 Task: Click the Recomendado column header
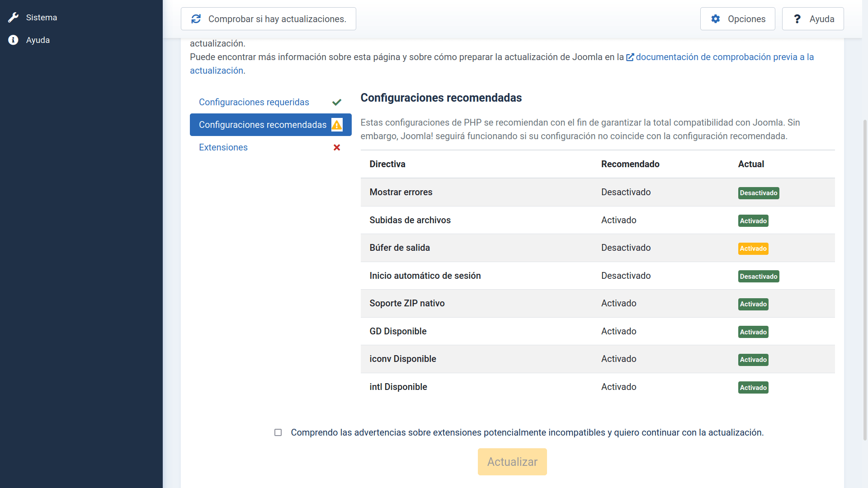[630, 164]
